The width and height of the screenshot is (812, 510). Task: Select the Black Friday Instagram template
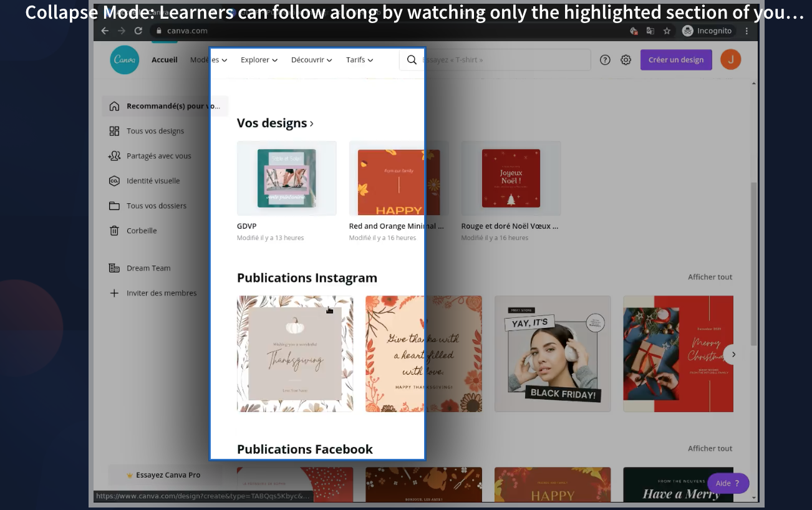[x=553, y=354]
